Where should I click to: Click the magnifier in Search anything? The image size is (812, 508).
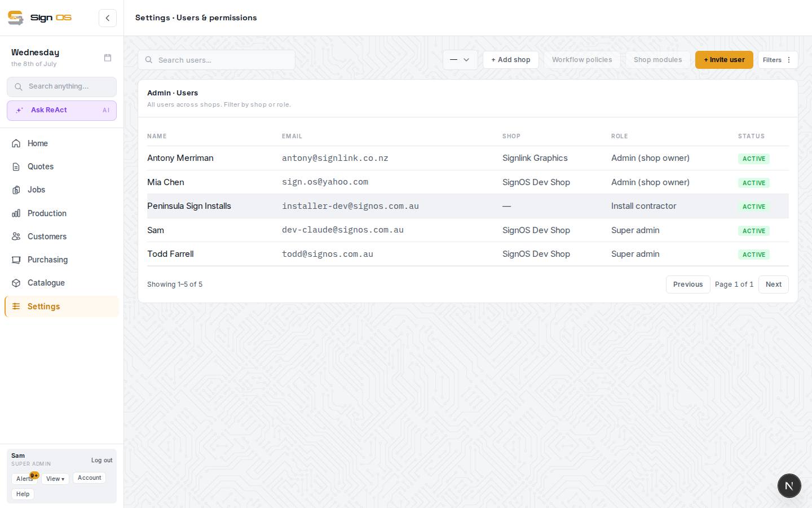(19, 86)
